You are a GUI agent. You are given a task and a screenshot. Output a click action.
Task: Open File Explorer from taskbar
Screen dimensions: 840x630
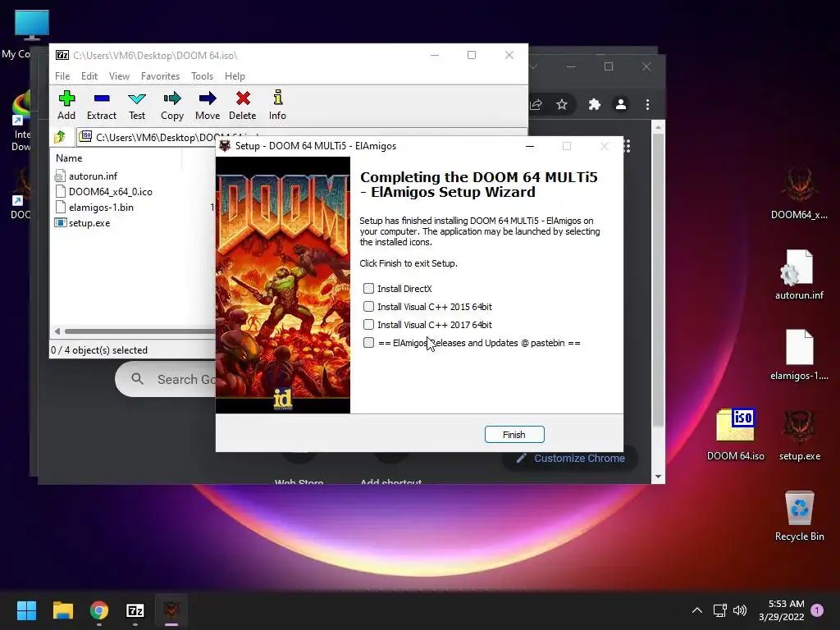point(62,610)
